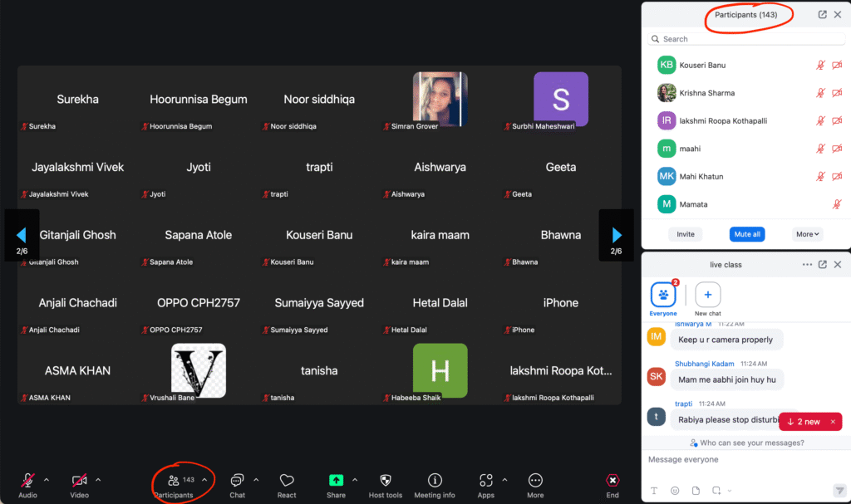Click the green Share screen icon
Image resolution: width=851 pixels, height=504 pixels.
pyautogui.click(x=336, y=480)
